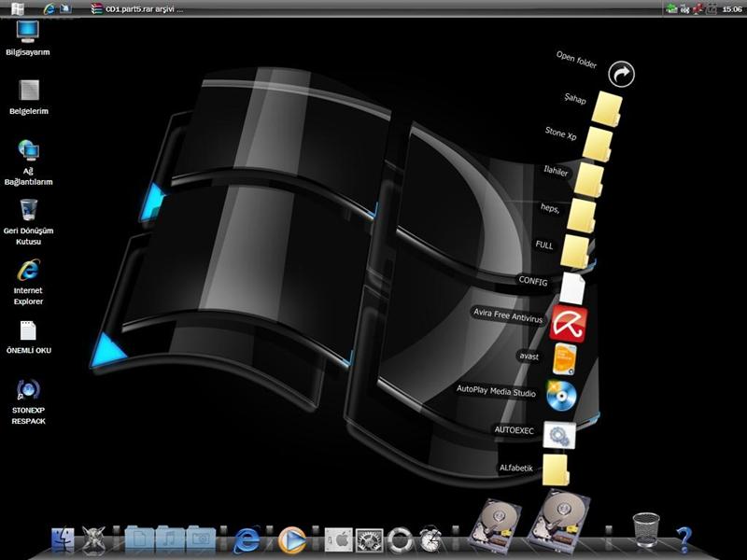The height and width of the screenshot is (560, 747).
Task: Click the Apple logo dock icon
Action: pos(339,540)
